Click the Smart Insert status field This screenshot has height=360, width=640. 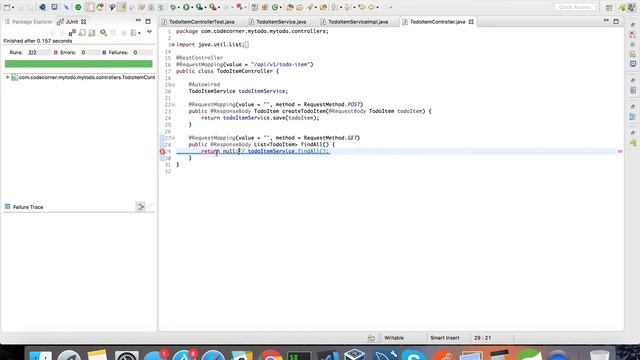tap(444, 338)
